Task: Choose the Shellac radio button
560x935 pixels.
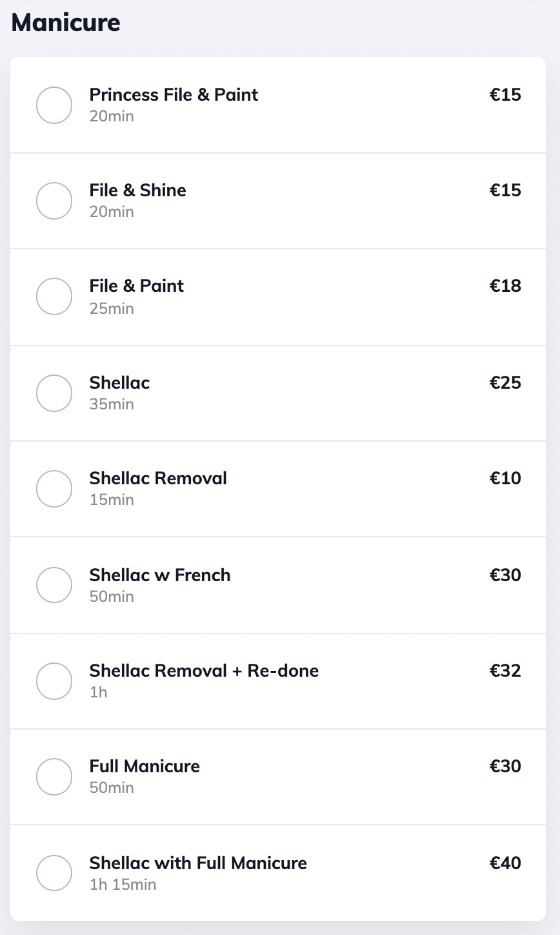Action: click(54, 393)
